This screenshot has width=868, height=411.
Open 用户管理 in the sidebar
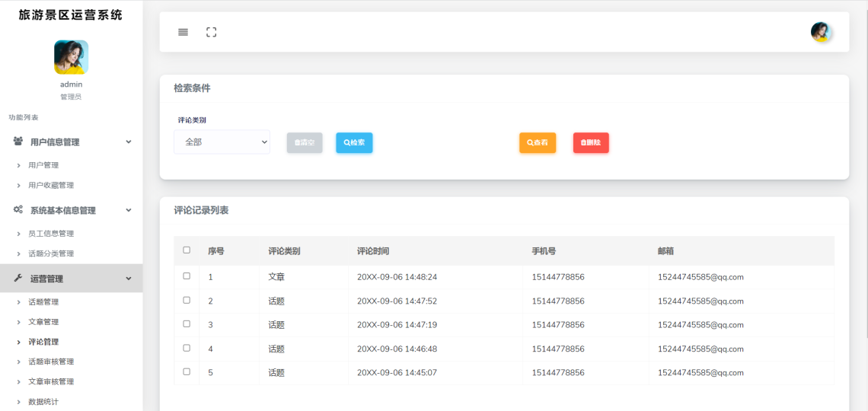click(x=43, y=165)
